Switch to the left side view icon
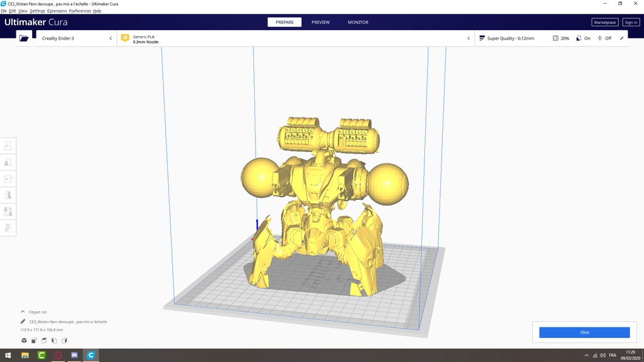644x362 pixels. click(x=54, y=340)
